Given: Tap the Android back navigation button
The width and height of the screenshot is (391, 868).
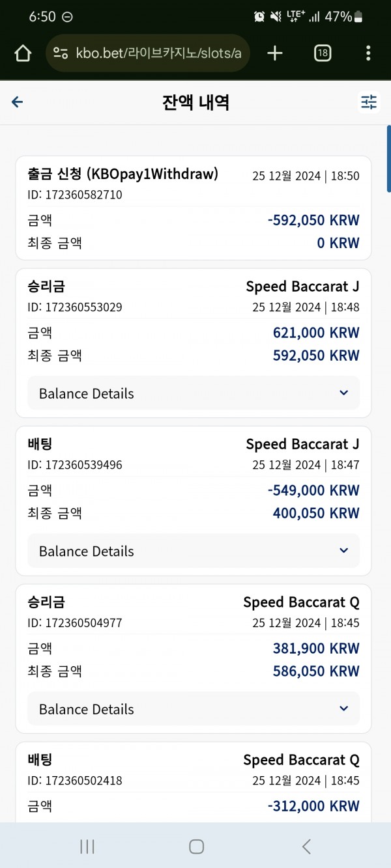Looking at the screenshot, I should [x=306, y=846].
